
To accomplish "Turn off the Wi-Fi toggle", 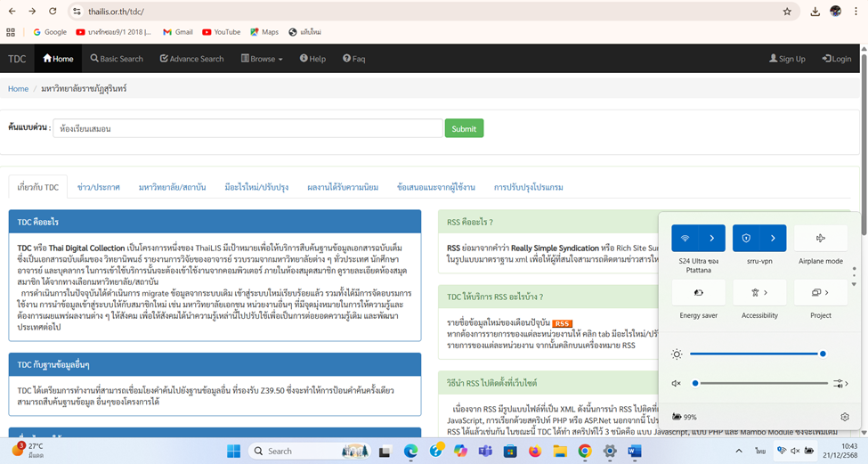I will pos(685,239).
